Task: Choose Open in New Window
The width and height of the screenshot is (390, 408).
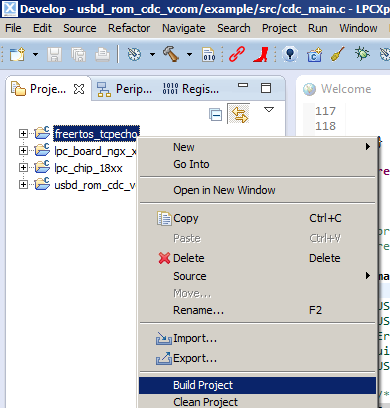Action: [x=257, y=190]
